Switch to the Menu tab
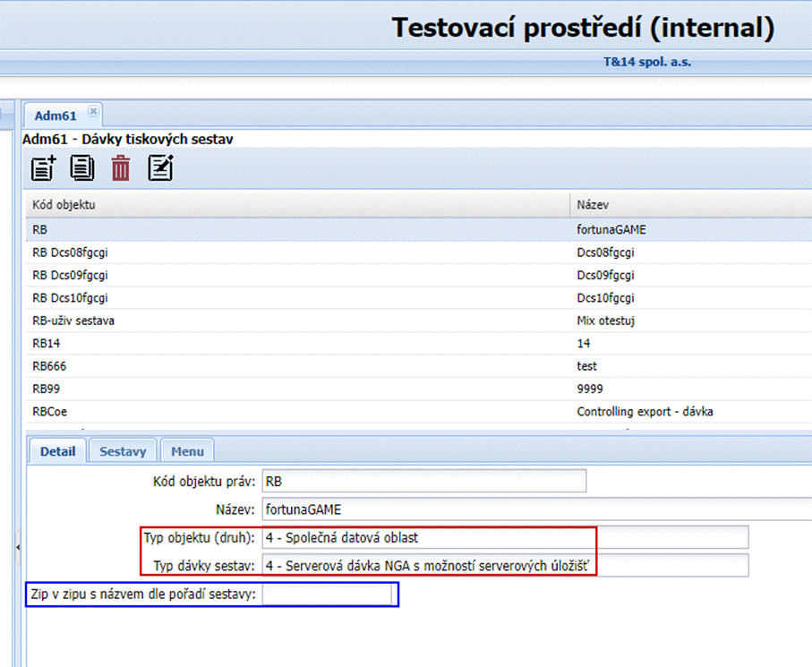 (x=186, y=451)
